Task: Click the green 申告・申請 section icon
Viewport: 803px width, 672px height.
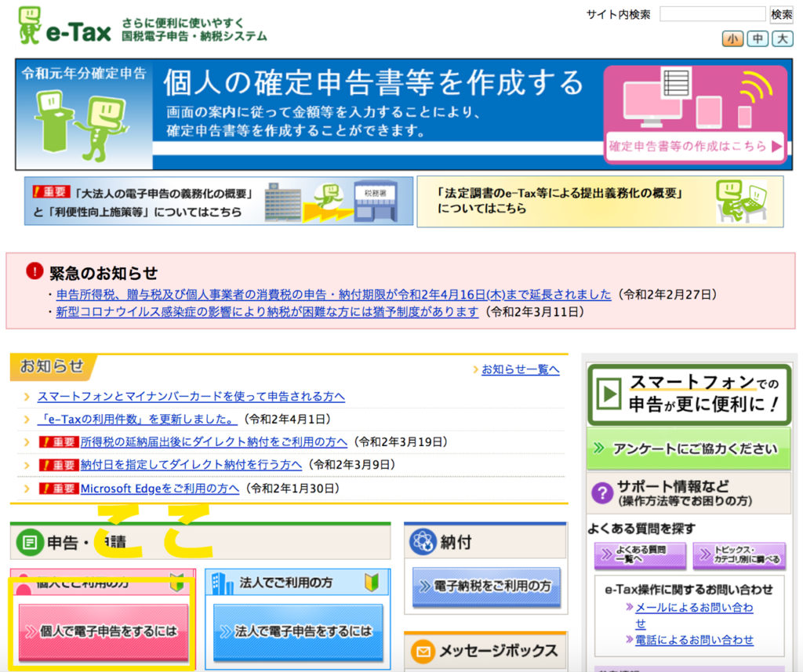Action: point(30,542)
